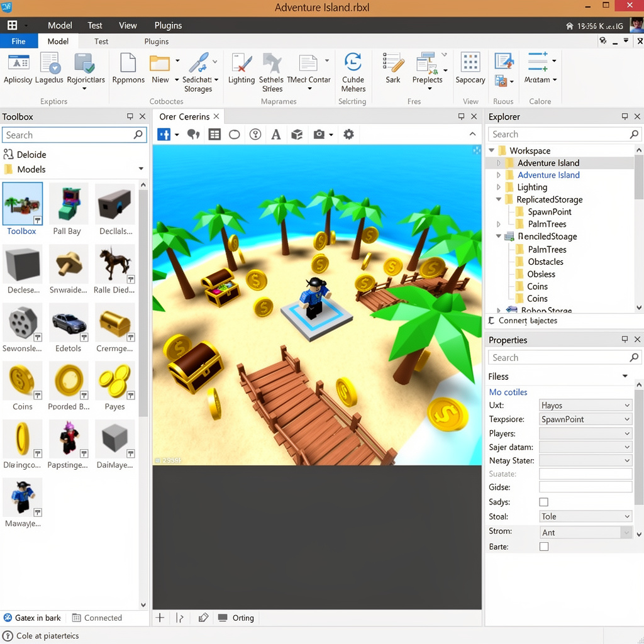Click the camera icon in viewport toolbar

319,135
